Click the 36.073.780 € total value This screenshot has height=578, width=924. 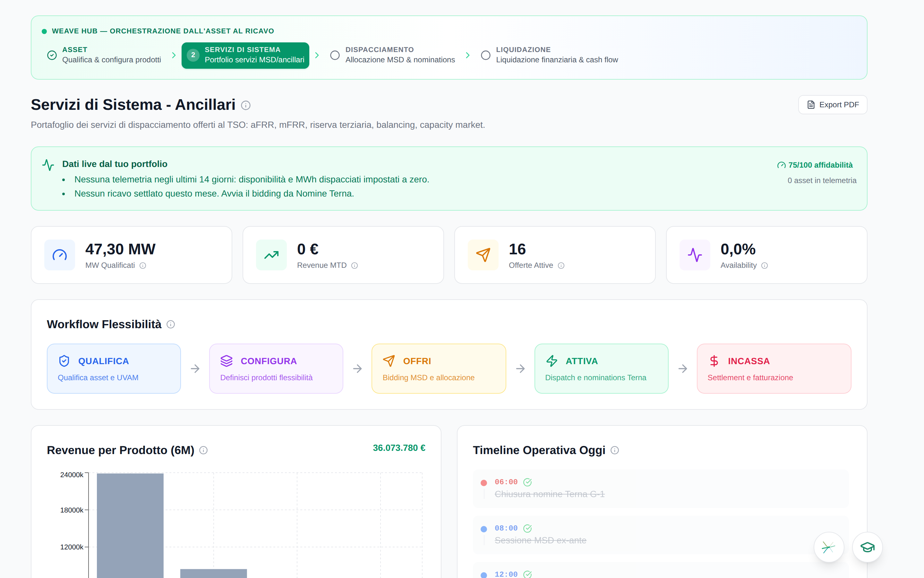[x=399, y=448]
